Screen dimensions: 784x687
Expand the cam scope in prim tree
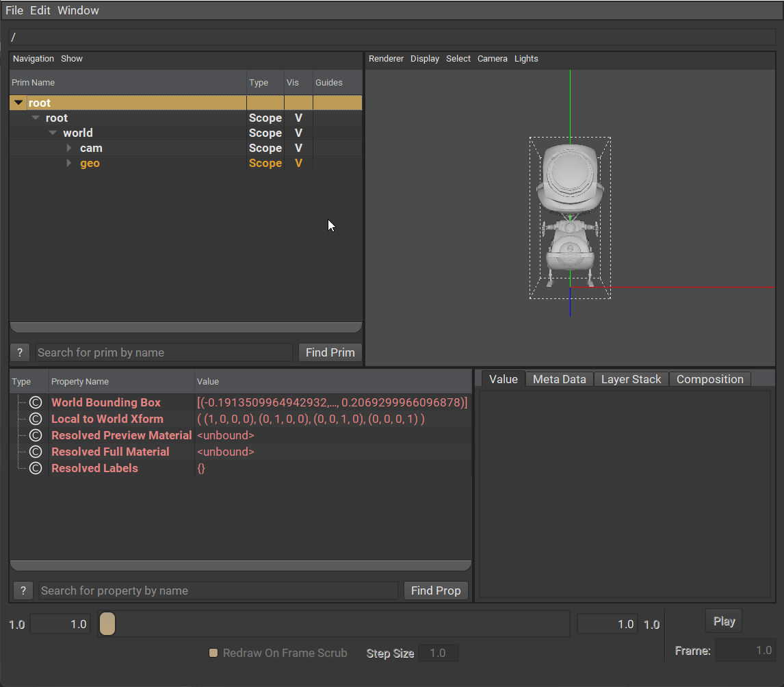click(69, 148)
